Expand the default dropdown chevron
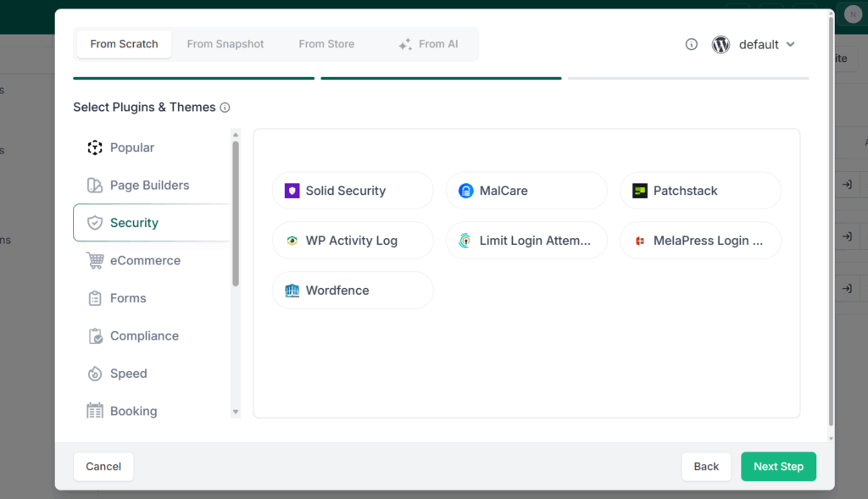The image size is (868, 499). point(791,44)
